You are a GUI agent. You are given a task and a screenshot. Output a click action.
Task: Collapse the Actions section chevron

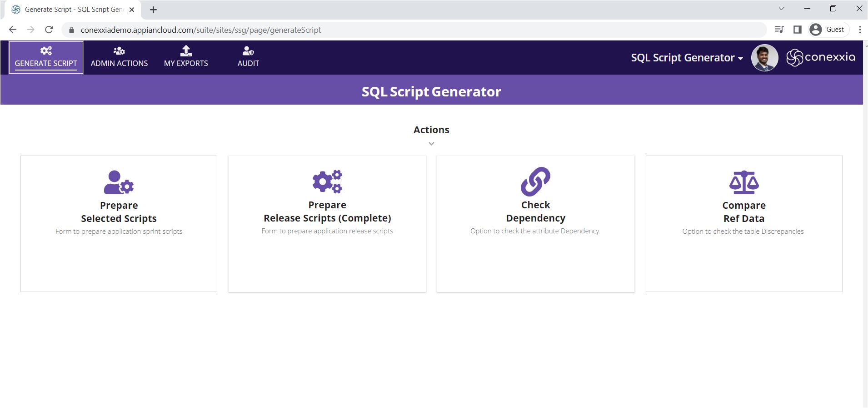pyautogui.click(x=431, y=144)
